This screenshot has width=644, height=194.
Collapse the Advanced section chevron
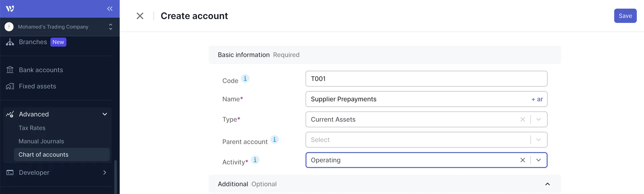(x=105, y=114)
